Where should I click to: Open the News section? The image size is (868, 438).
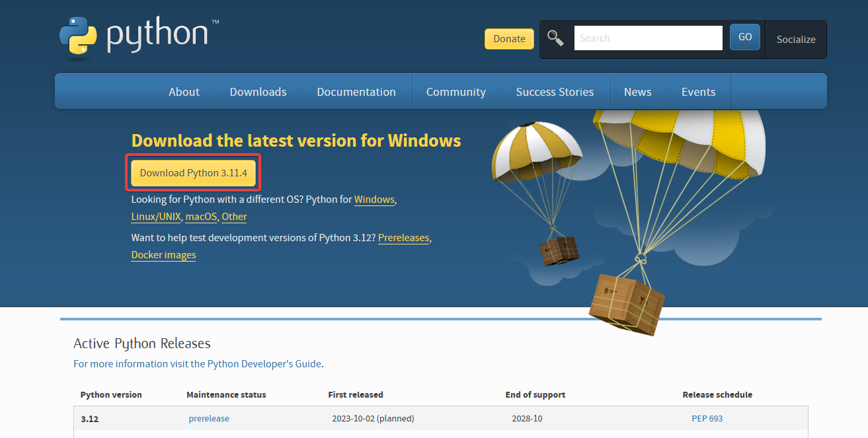click(637, 91)
